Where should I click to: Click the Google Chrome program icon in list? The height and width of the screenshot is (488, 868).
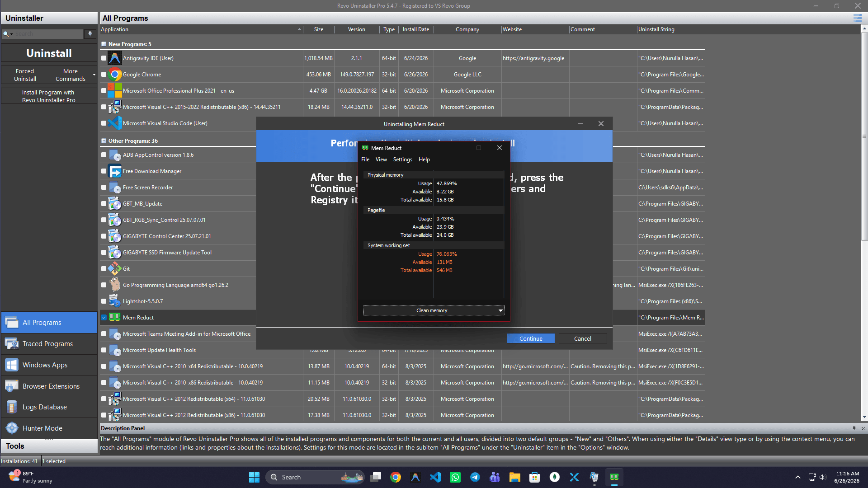pos(115,75)
